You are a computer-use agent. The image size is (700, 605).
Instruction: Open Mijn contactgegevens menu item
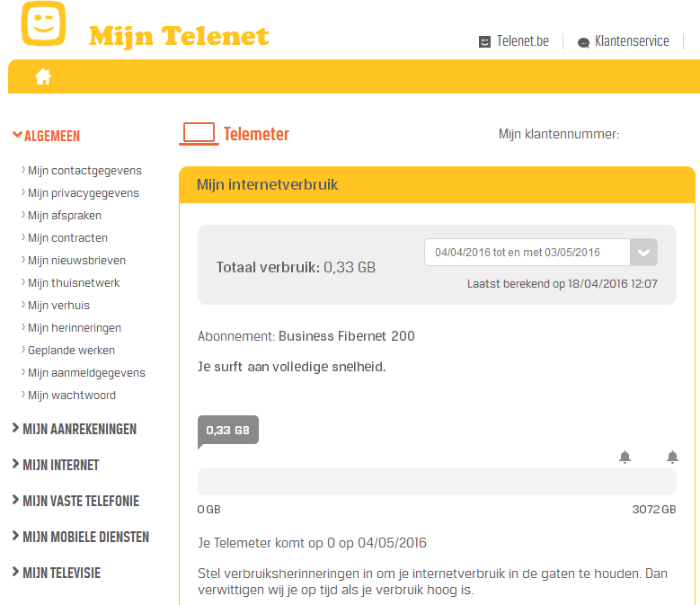tap(84, 171)
